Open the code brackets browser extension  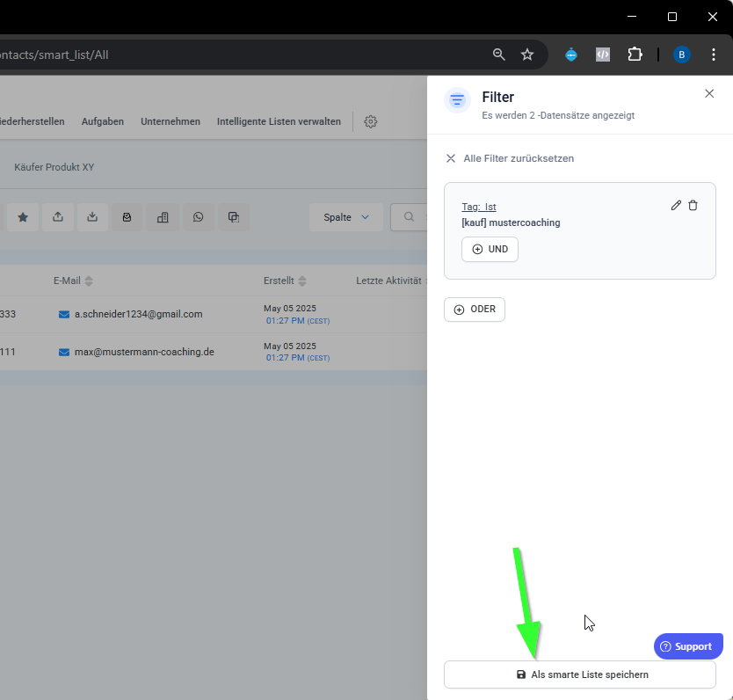603,55
